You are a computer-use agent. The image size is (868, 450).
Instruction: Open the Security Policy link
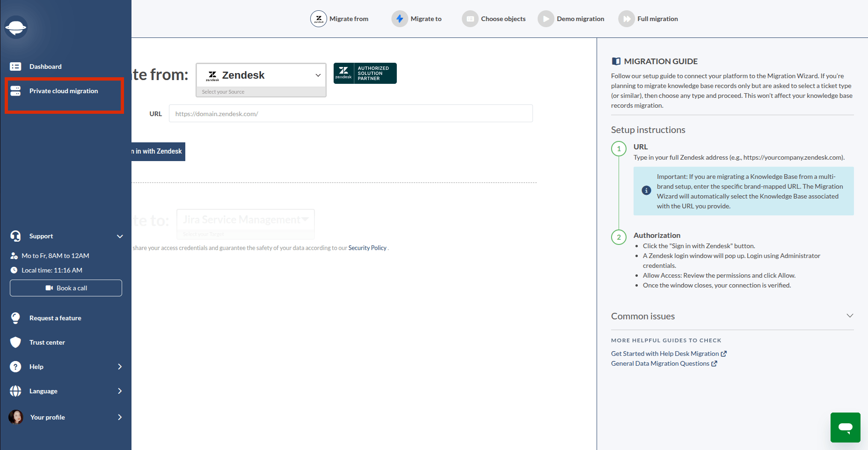pyautogui.click(x=367, y=248)
